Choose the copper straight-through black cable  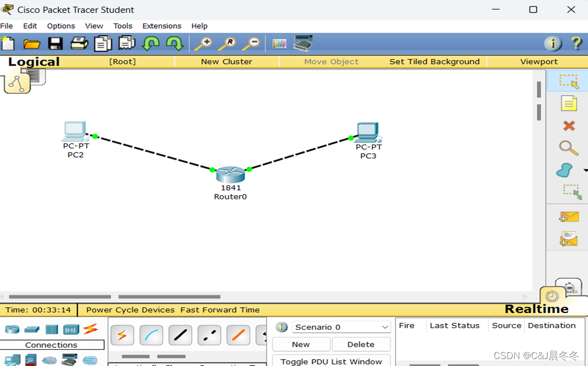[181, 335]
